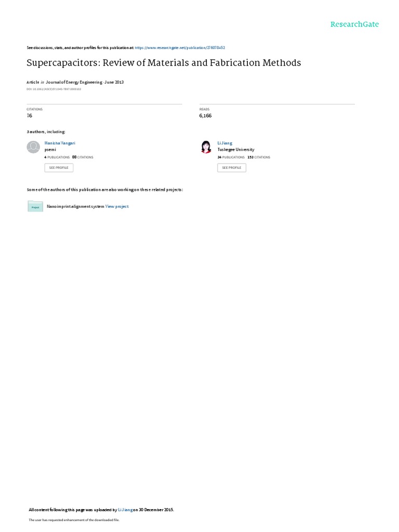Click Manisha Yangari's 88 citations stat
Screen dimensions: 399x532
[83, 157]
